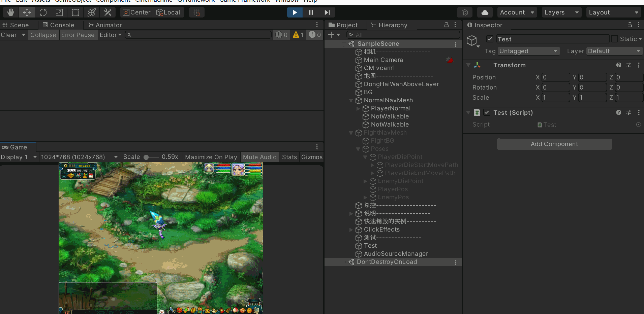
Task: Toggle grid snapping icon
Action: (x=197, y=12)
